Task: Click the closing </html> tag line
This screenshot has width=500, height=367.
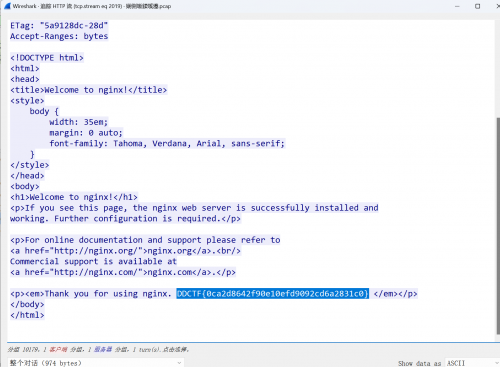Action: pos(27,315)
